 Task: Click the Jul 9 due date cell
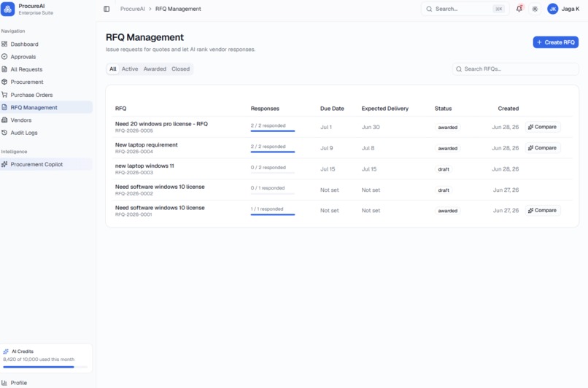(326, 148)
